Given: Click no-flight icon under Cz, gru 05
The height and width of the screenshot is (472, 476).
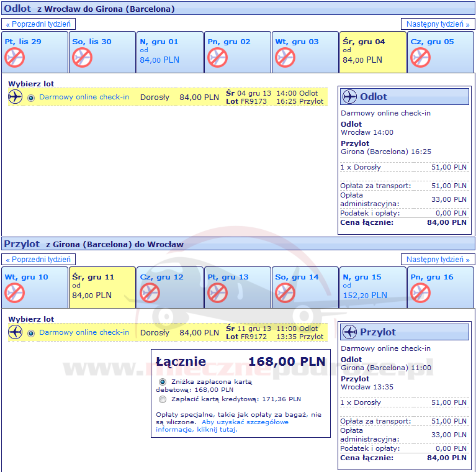Looking at the screenshot, I should pyautogui.click(x=420, y=57).
